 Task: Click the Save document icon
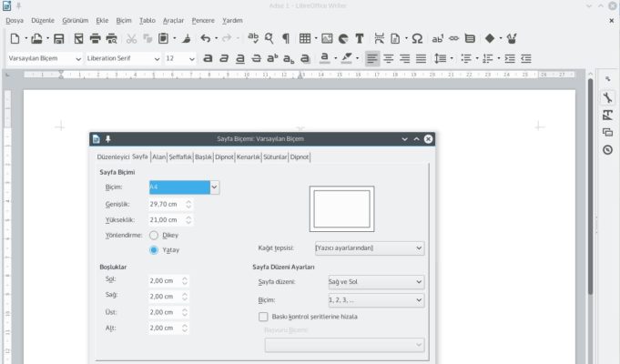tap(59, 38)
